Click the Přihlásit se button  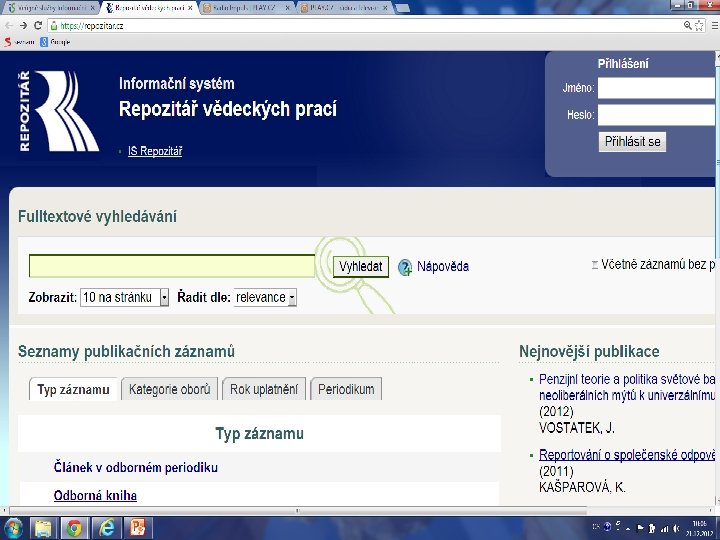click(x=632, y=142)
